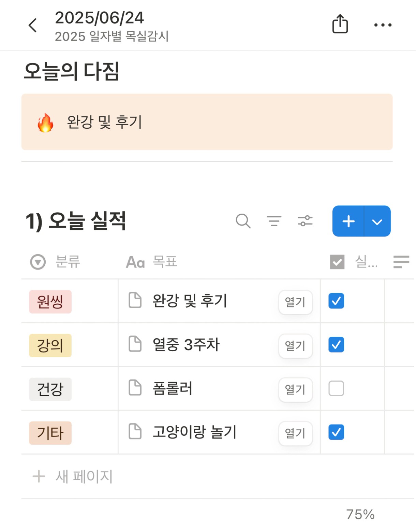The image size is (416, 532).
Task: Expand the blue new-item dropdown arrow
Action: pyautogui.click(x=377, y=221)
